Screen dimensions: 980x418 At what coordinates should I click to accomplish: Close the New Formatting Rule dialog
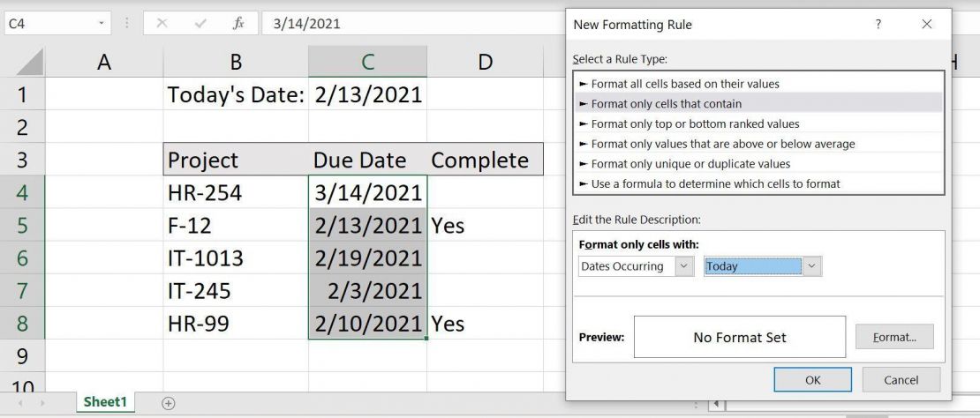click(926, 25)
